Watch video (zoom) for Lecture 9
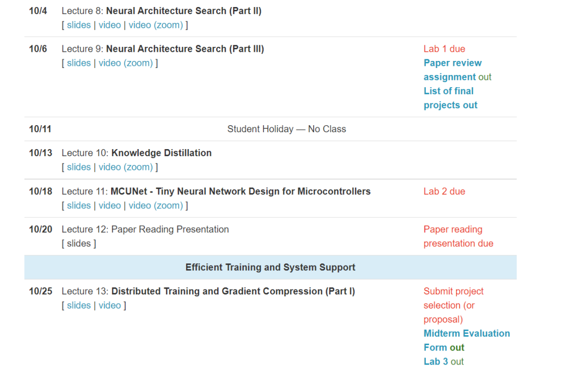Image resolution: width=588 pixels, height=369 pixels. click(x=125, y=63)
